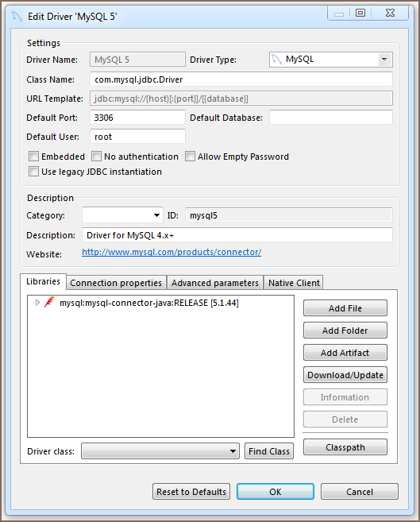Open the Driver Type dropdown
Viewport: 420px width, 522px height.
(x=384, y=60)
